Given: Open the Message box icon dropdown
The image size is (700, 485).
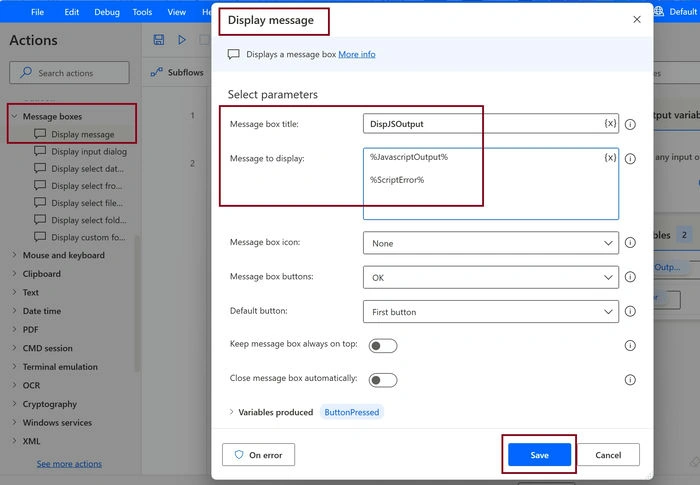Looking at the screenshot, I should click(491, 243).
